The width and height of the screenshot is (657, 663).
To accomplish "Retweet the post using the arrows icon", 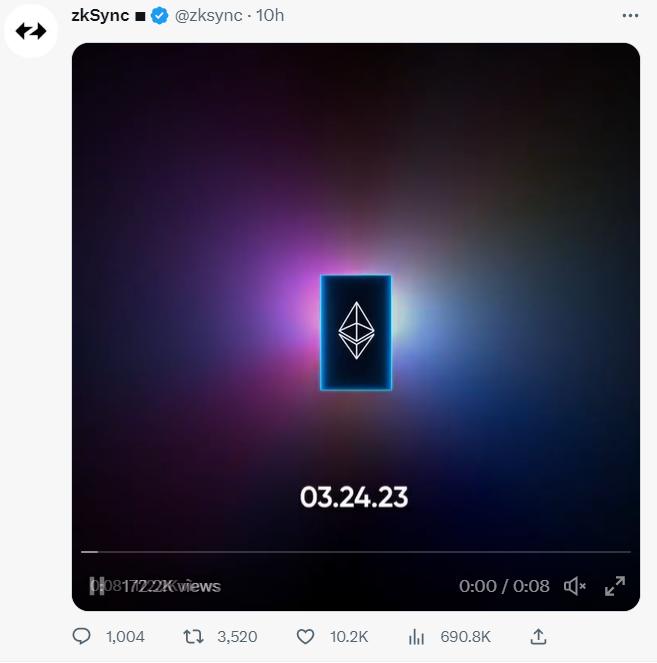I will click(x=194, y=637).
